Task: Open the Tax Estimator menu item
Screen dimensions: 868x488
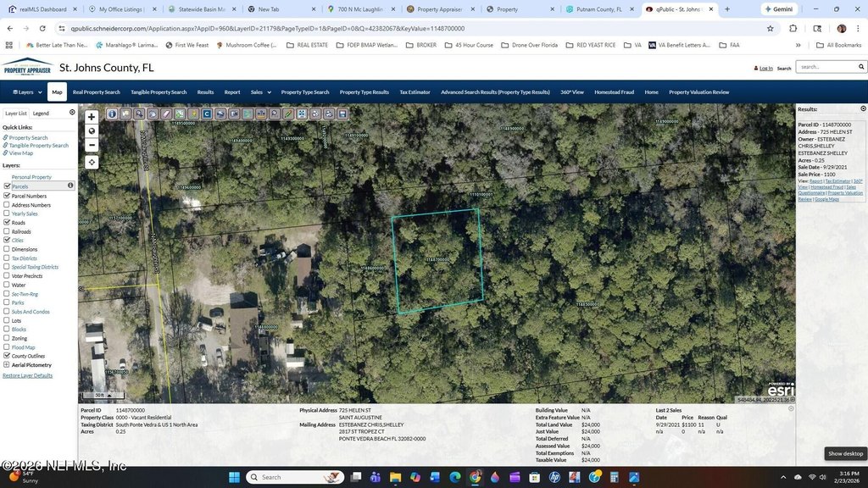Action: coord(415,92)
